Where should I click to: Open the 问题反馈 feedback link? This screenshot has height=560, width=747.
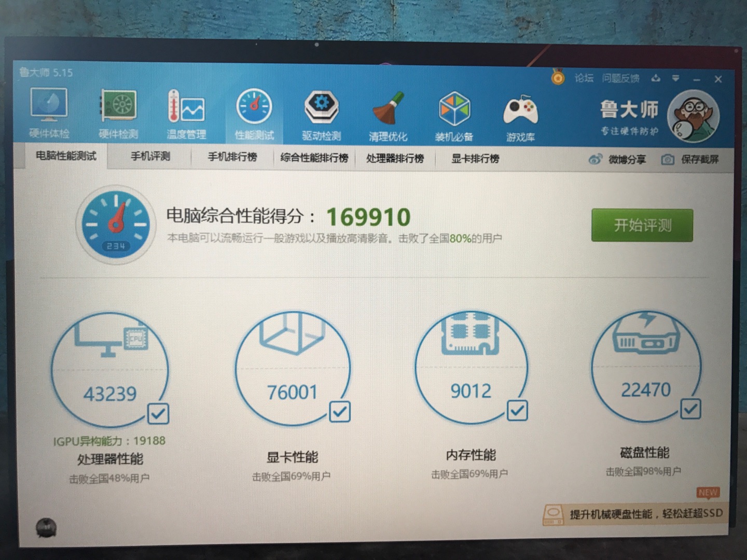[x=620, y=78]
